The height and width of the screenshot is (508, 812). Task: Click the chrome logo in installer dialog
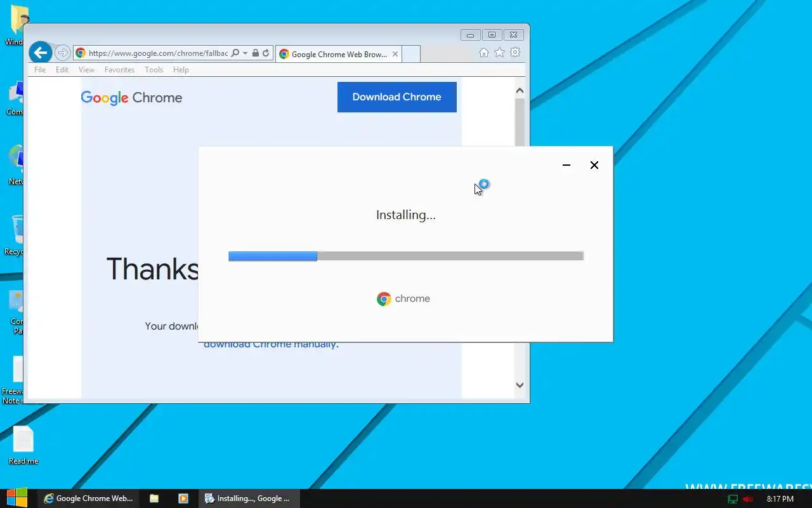403,299
